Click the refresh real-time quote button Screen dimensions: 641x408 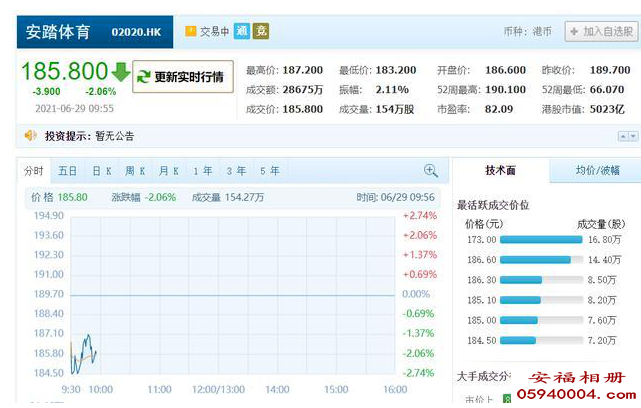coord(183,76)
